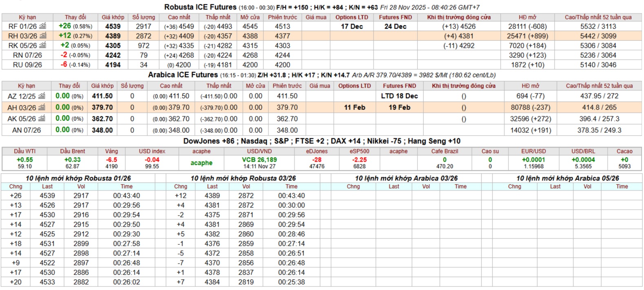The image size is (644, 290).
Task: Open the AZ 12/25 Arabica chart icon
Action: click(x=42, y=96)
